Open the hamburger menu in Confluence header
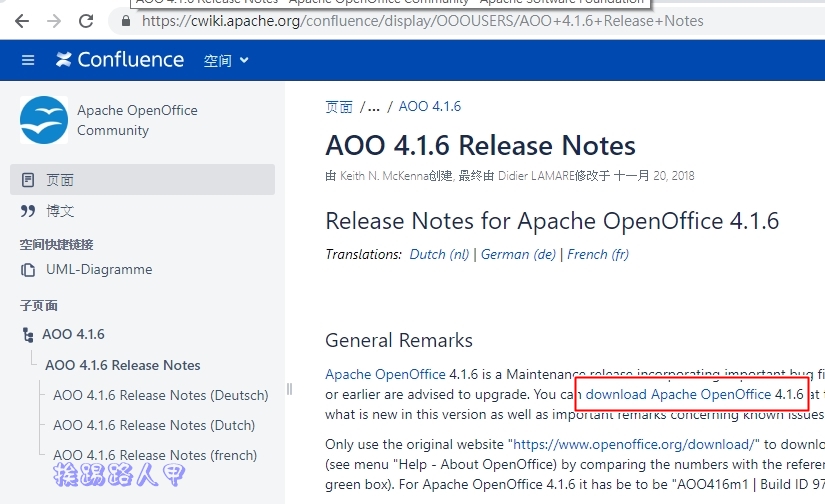825x504 pixels. [28, 61]
